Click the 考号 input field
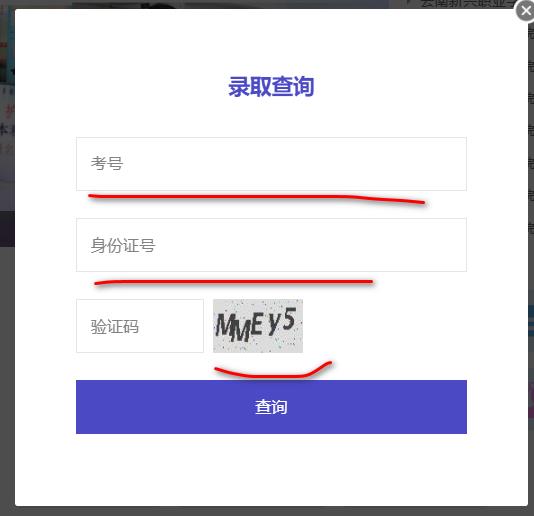 (271, 164)
